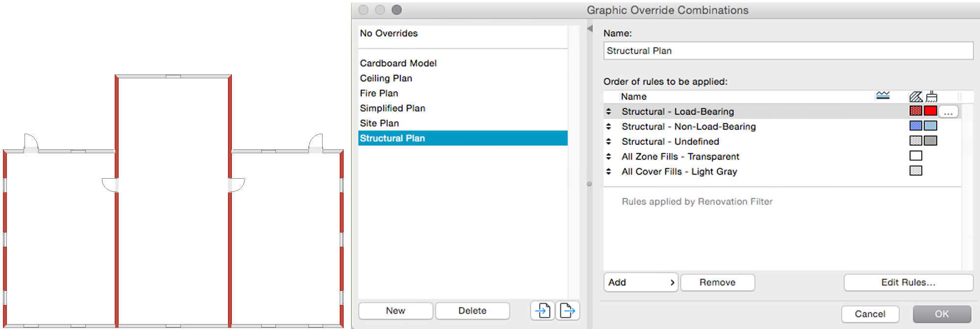Click the surface override column header icon
This screenshot has height=329, width=980.
pos(931,96)
